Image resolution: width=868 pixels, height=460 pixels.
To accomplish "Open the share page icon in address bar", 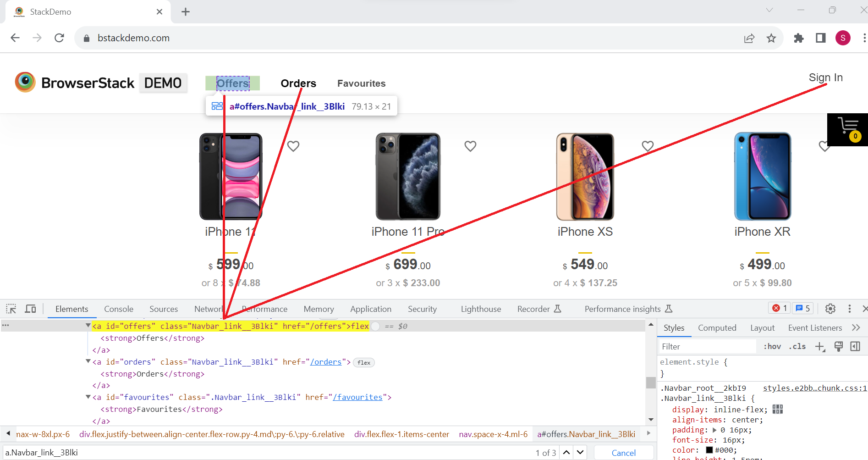I will pos(749,38).
